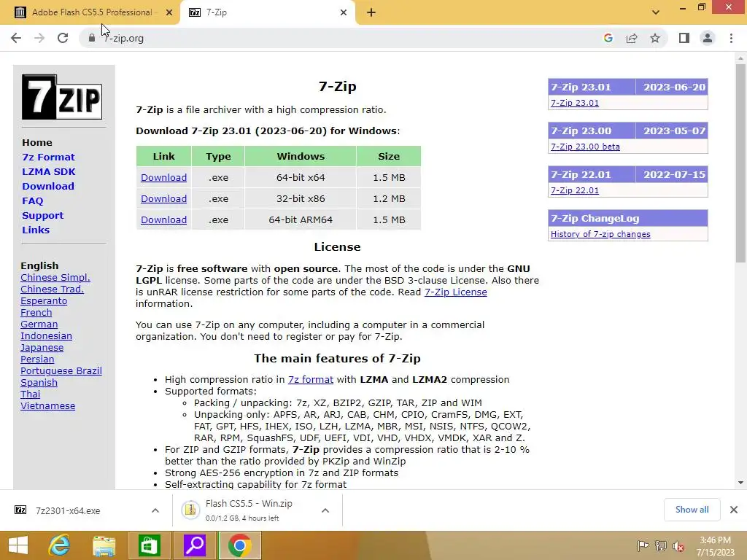Open the 7-Zip License link
747x560 pixels.
tap(455, 292)
